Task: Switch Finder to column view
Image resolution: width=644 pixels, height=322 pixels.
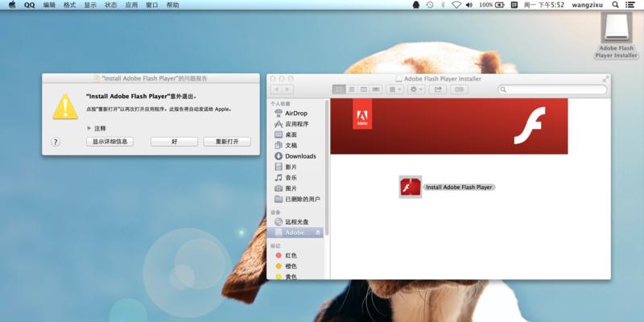Action: tap(364, 89)
